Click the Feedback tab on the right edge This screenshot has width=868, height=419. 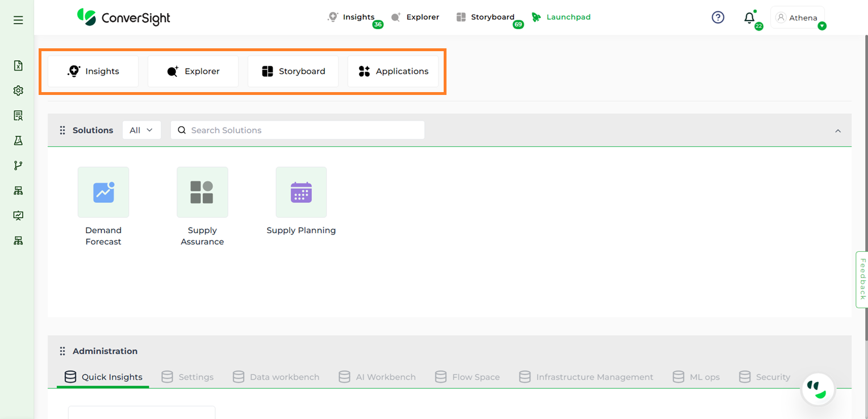862,279
